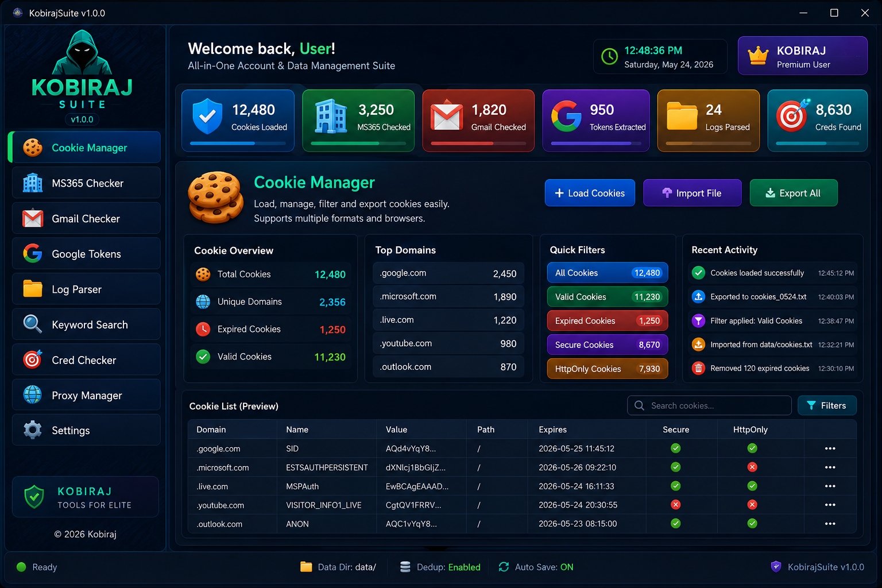The height and width of the screenshot is (588, 882).
Task: Click the red trash icon for Removed expired cookies
Action: tap(698, 368)
